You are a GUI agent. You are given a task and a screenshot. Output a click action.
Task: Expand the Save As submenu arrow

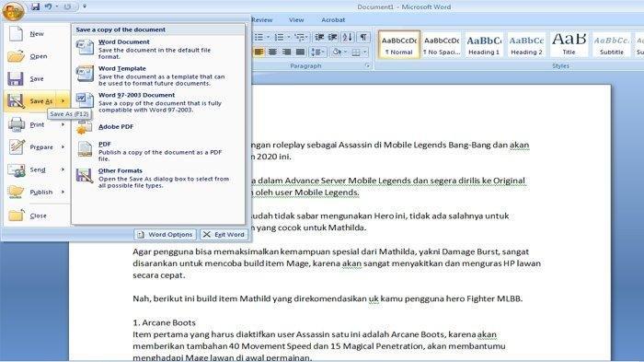pyautogui.click(x=63, y=101)
